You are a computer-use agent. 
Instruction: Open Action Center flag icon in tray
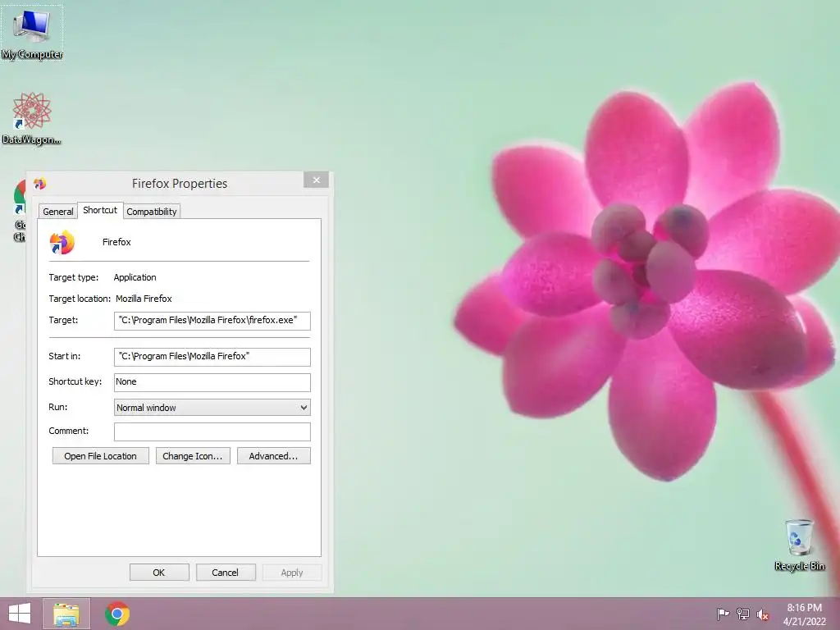[x=723, y=614]
